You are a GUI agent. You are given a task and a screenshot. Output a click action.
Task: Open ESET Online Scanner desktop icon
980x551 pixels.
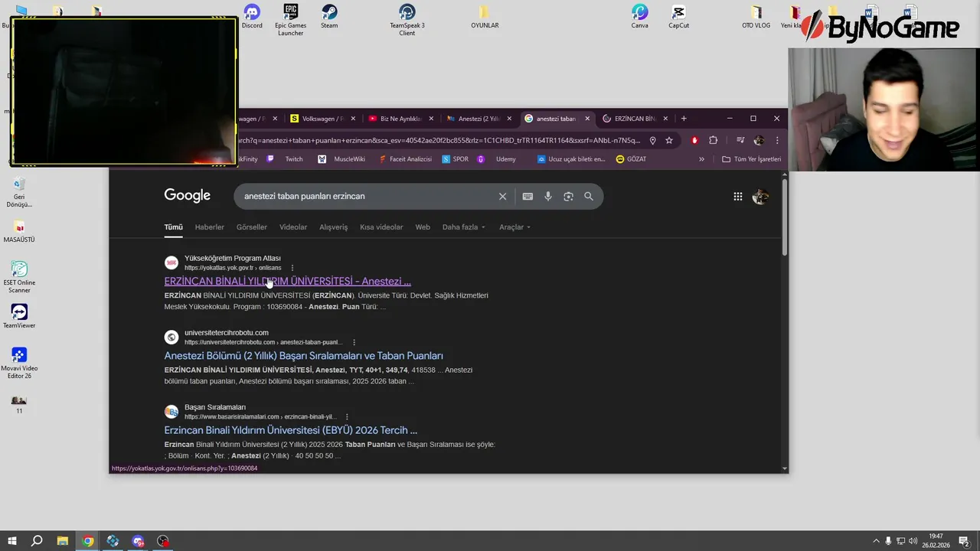[x=19, y=277]
